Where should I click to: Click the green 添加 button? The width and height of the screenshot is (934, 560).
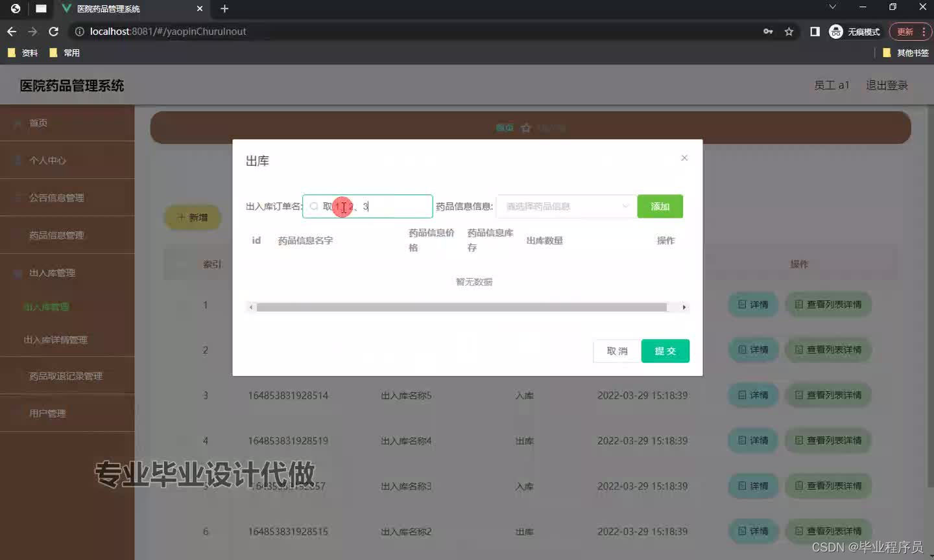[660, 206]
